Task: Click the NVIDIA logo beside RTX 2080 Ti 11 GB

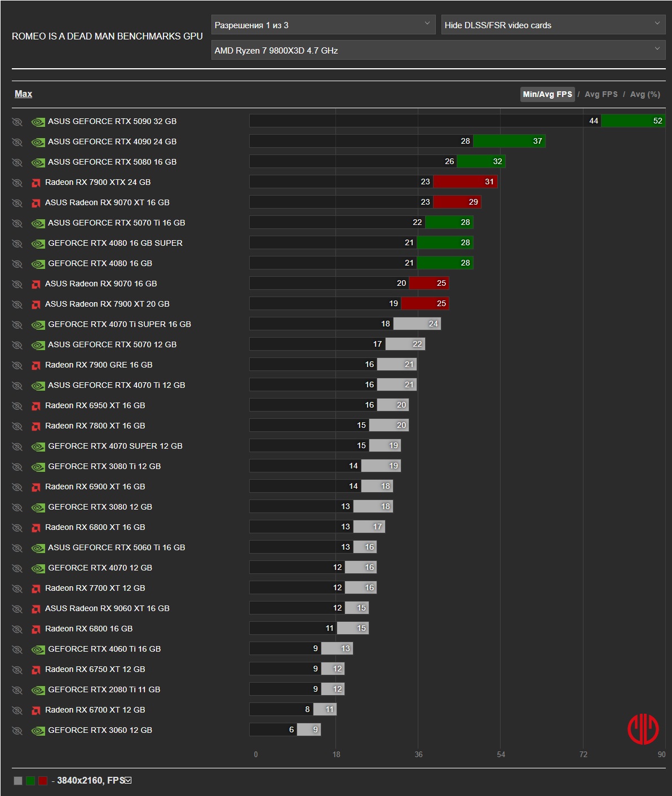Action: 38,690
